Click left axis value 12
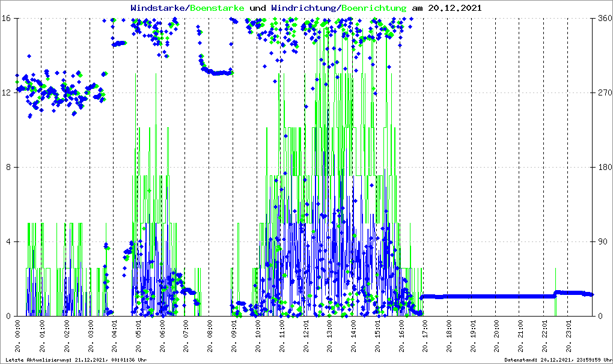 tap(6, 93)
